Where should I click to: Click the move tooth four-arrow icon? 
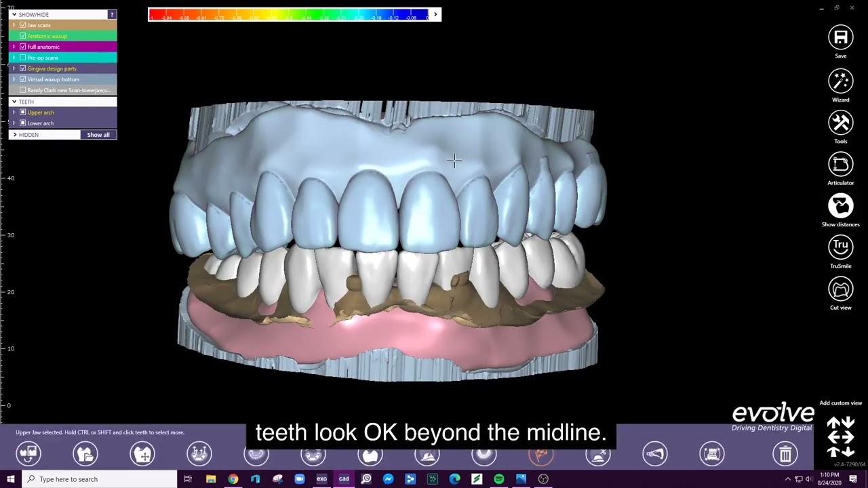pos(142,453)
